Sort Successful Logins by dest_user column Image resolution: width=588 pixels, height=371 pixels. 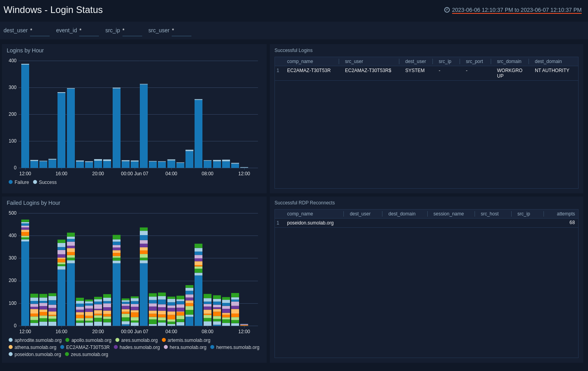point(415,61)
